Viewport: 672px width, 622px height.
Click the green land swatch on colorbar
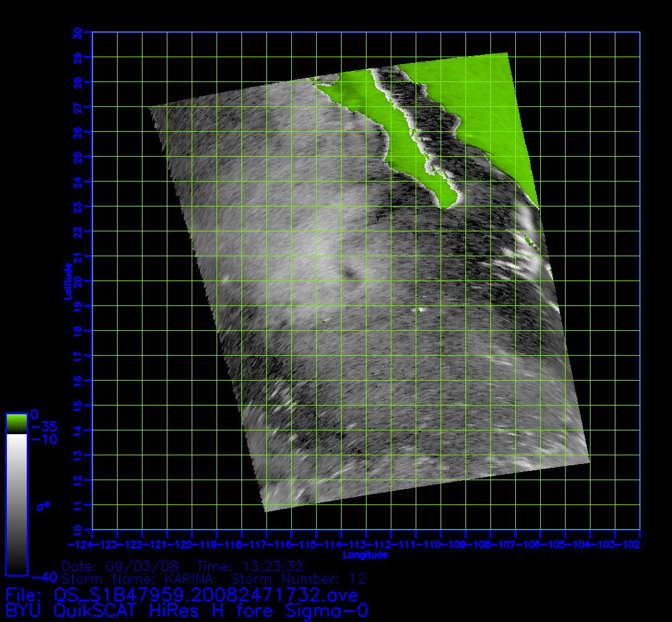16,423
